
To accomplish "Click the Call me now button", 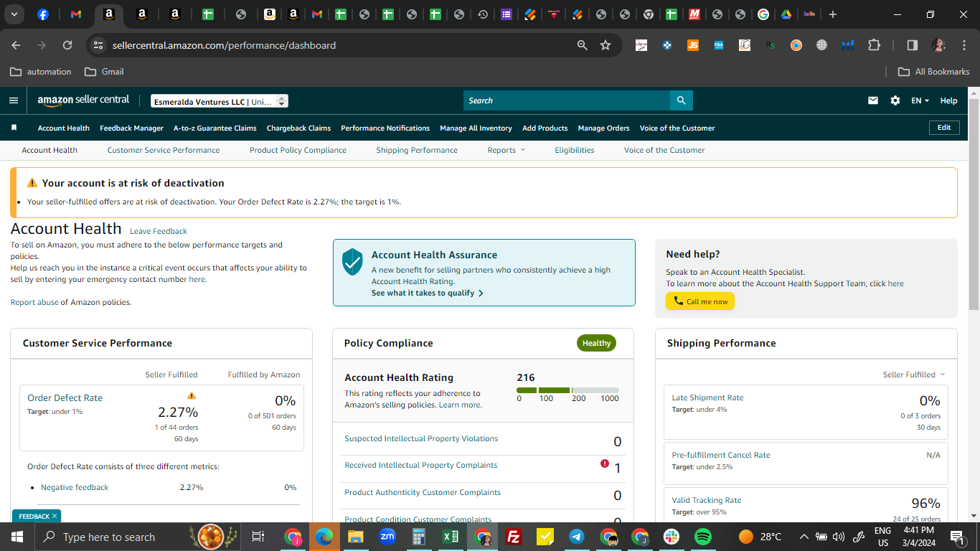I will tap(700, 301).
